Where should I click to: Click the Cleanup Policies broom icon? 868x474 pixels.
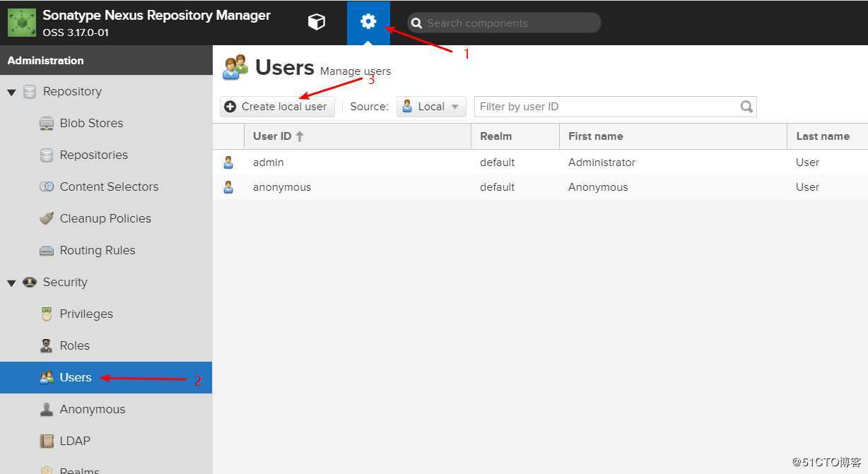click(x=47, y=219)
